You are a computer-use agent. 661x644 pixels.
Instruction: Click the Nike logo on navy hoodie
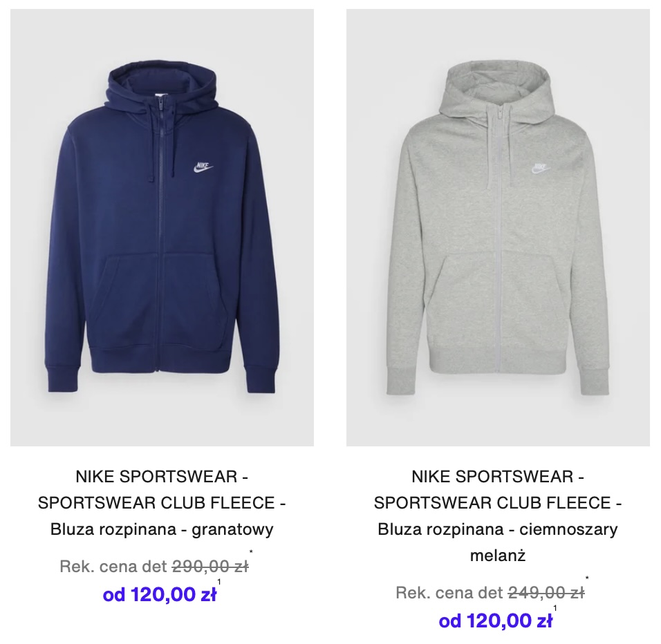(203, 167)
